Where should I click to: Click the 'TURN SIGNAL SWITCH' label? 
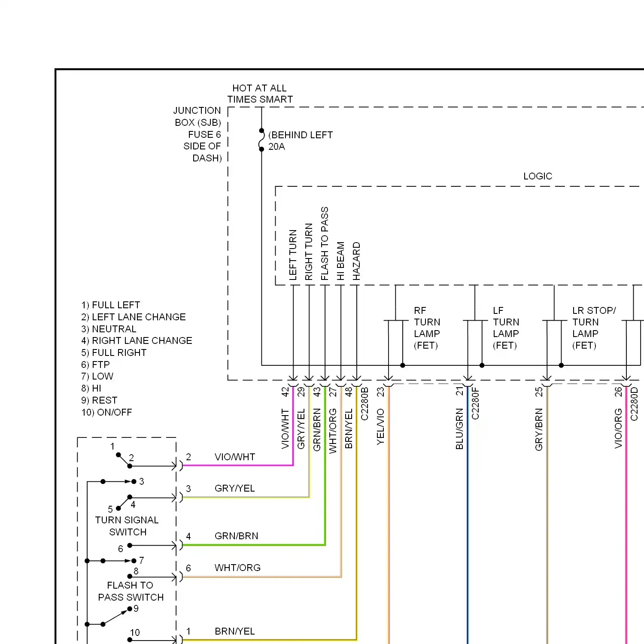click(x=127, y=526)
